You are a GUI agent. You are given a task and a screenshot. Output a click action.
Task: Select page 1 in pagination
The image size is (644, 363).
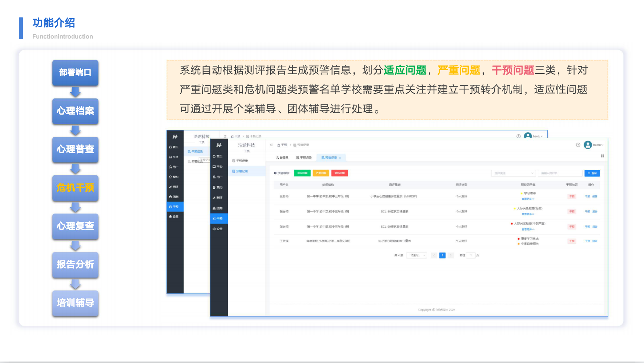[x=442, y=255]
